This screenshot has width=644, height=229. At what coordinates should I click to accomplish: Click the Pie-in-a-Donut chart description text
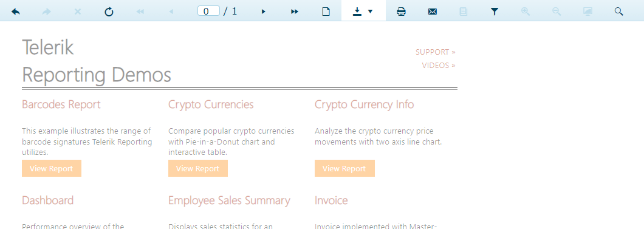pyautogui.click(x=231, y=142)
